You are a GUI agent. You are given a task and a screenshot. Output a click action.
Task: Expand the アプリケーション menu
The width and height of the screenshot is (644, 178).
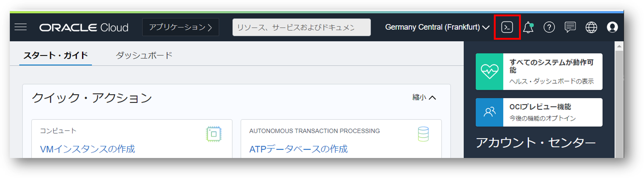click(x=181, y=27)
